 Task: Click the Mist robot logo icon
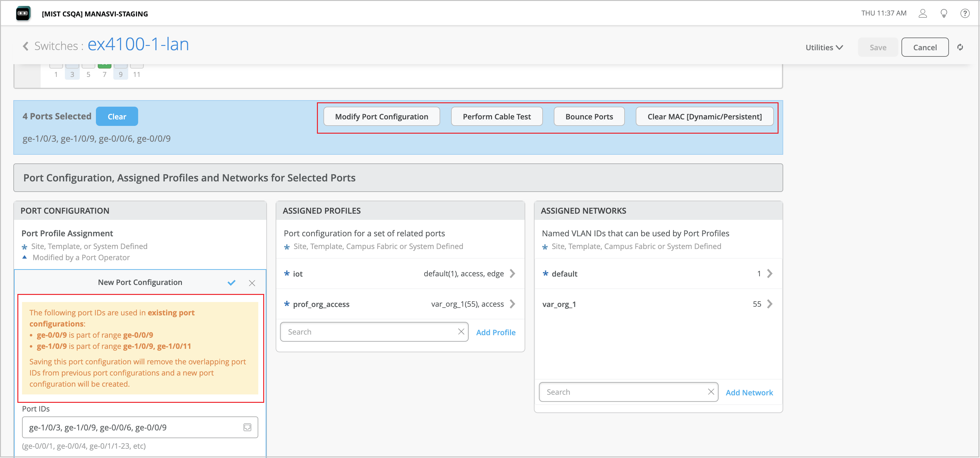(23, 14)
